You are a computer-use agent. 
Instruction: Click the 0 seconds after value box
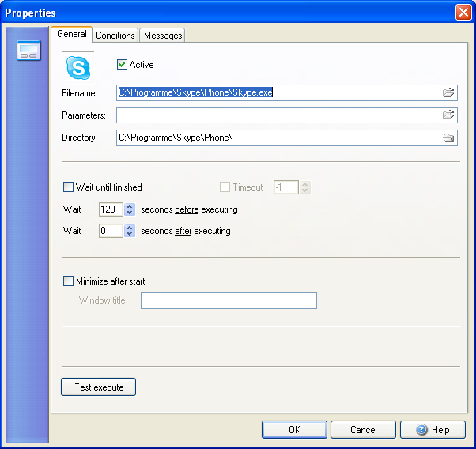pos(111,231)
